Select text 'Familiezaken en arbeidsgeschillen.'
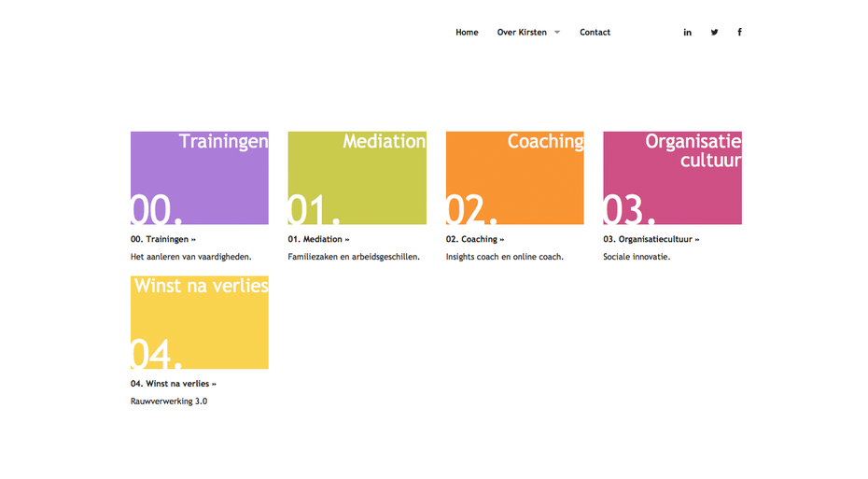The height and width of the screenshot is (479, 868). (x=354, y=257)
